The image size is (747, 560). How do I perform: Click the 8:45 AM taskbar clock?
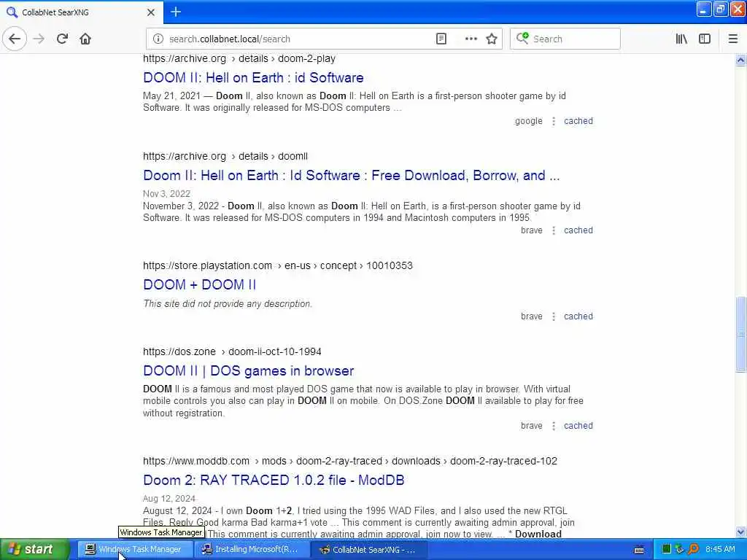click(720, 549)
